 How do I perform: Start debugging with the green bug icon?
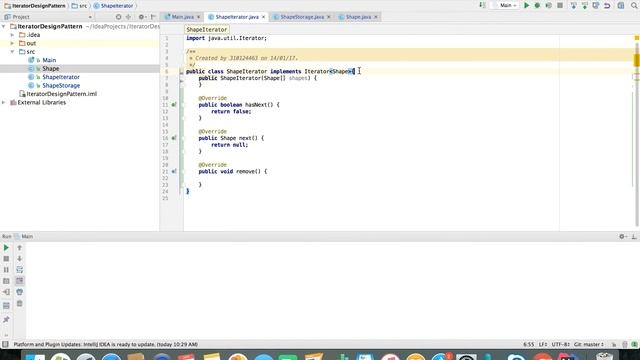pos(538,5)
